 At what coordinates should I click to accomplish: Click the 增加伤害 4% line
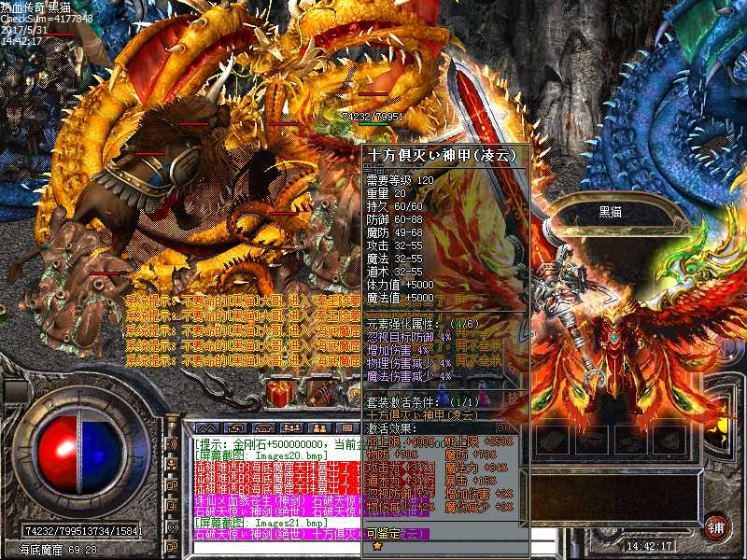[x=398, y=351]
